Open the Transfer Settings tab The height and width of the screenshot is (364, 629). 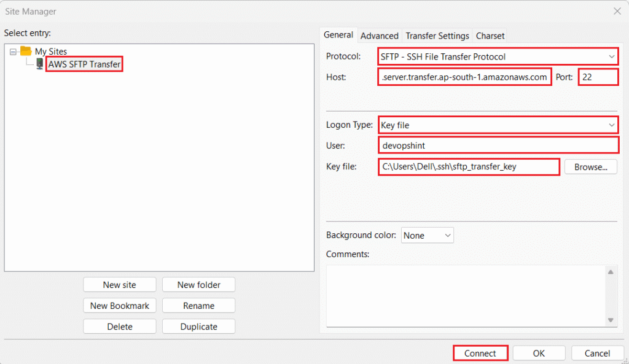click(437, 36)
